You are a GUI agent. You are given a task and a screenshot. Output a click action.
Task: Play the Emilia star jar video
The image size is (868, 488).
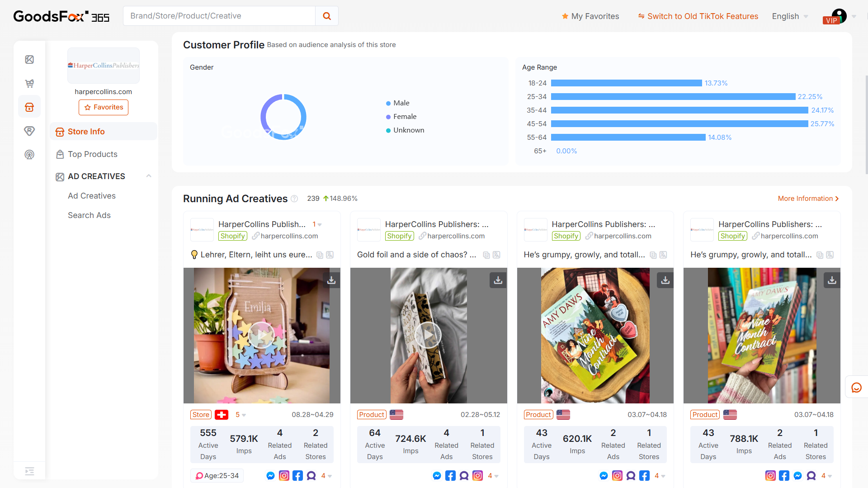pyautogui.click(x=262, y=335)
